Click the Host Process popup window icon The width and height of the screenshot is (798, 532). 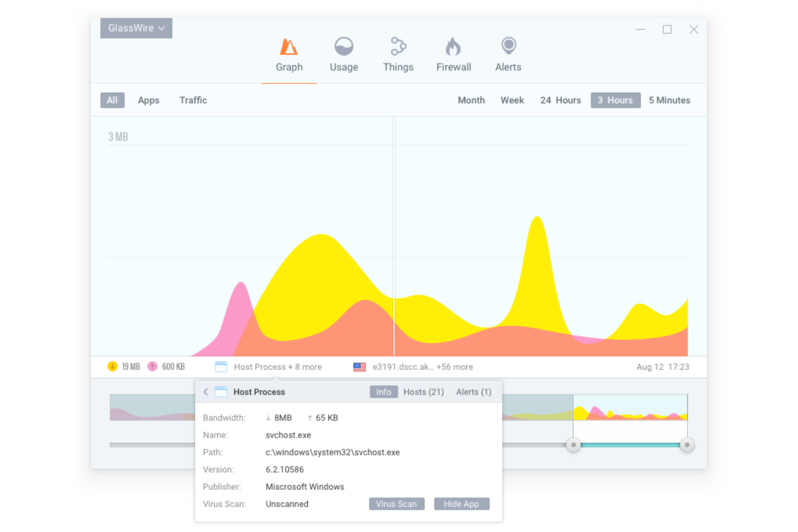click(x=221, y=392)
